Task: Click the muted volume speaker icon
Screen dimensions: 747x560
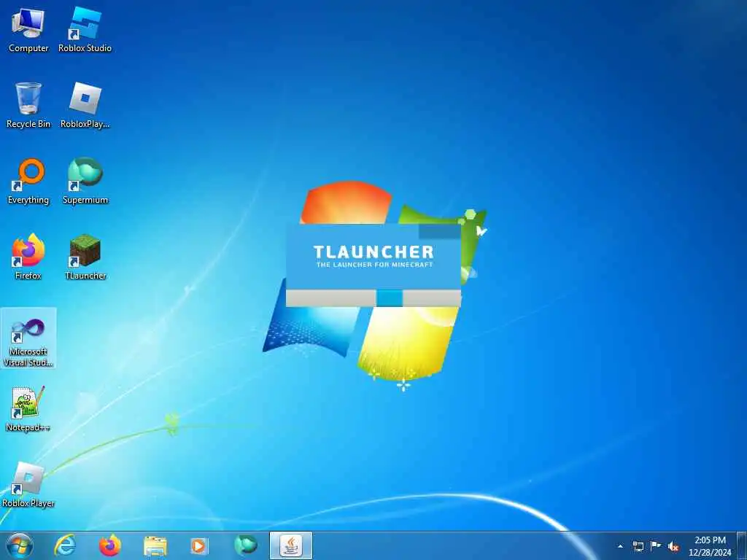Action: click(x=673, y=546)
